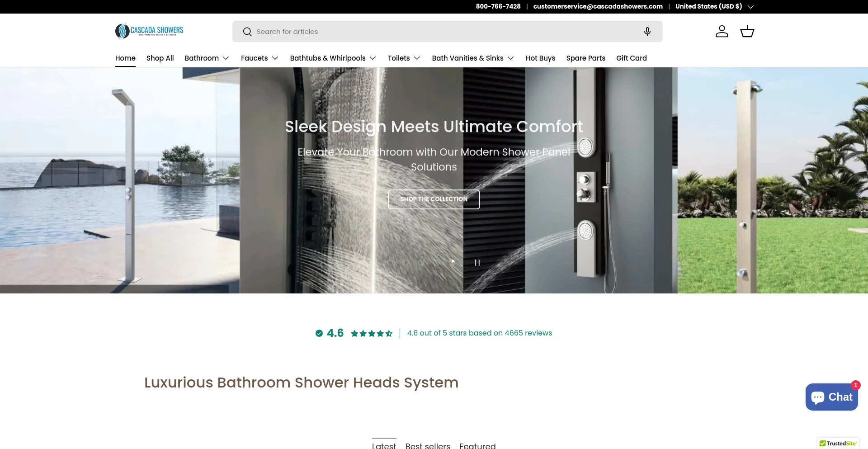Screen dimensions: 868x449
Task: Click the 4.6 rating score
Action: 335,333
